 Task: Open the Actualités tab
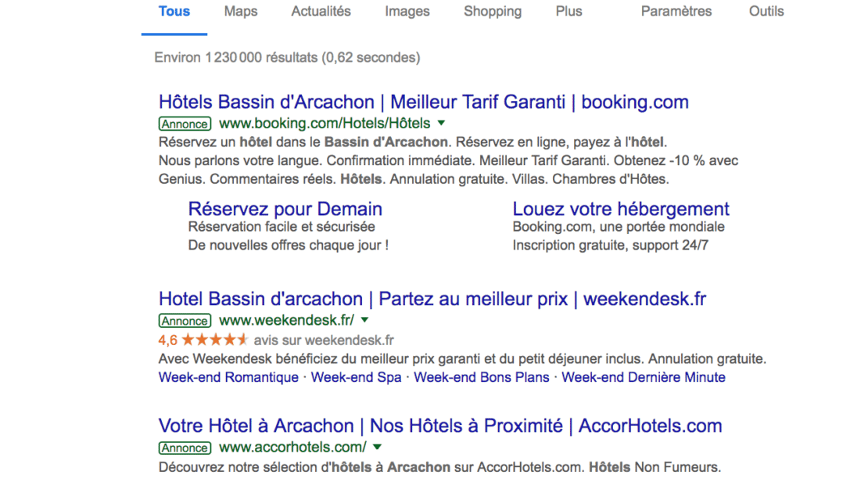(x=321, y=12)
